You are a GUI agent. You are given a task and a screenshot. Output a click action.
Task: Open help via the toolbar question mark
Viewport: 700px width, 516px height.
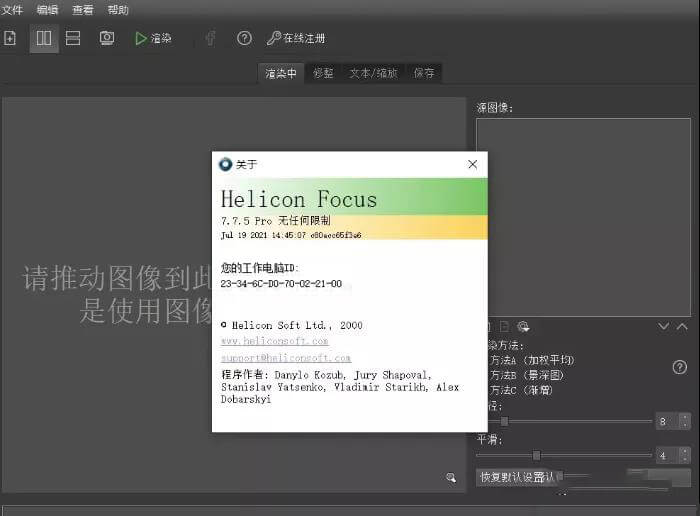(x=244, y=38)
